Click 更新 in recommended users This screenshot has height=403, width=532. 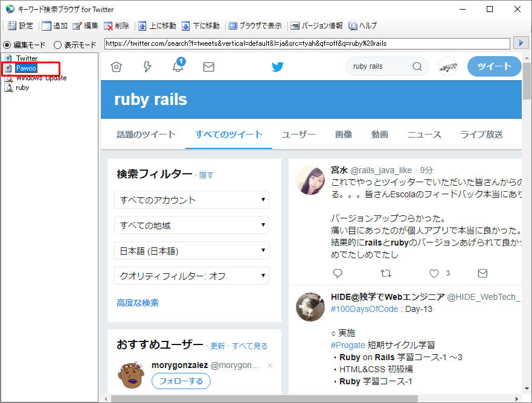pyautogui.click(x=217, y=346)
